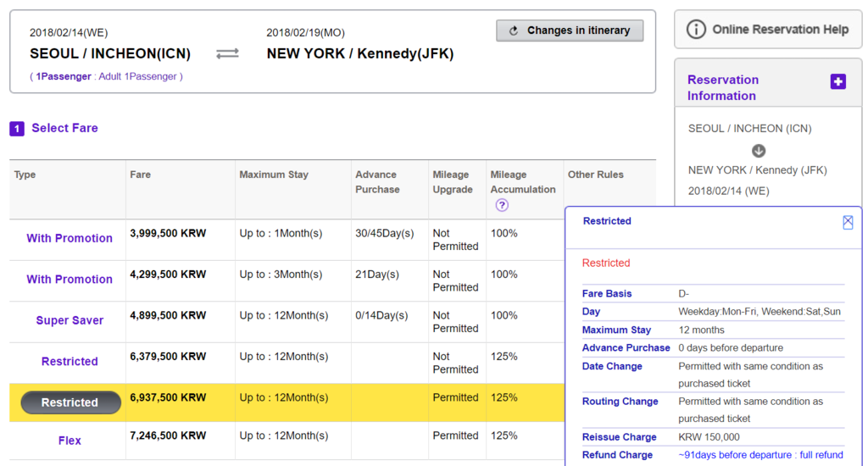This screenshot has width=868, height=466.
Task: Close the Restricted fare rules popup
Action: (848, 223)
